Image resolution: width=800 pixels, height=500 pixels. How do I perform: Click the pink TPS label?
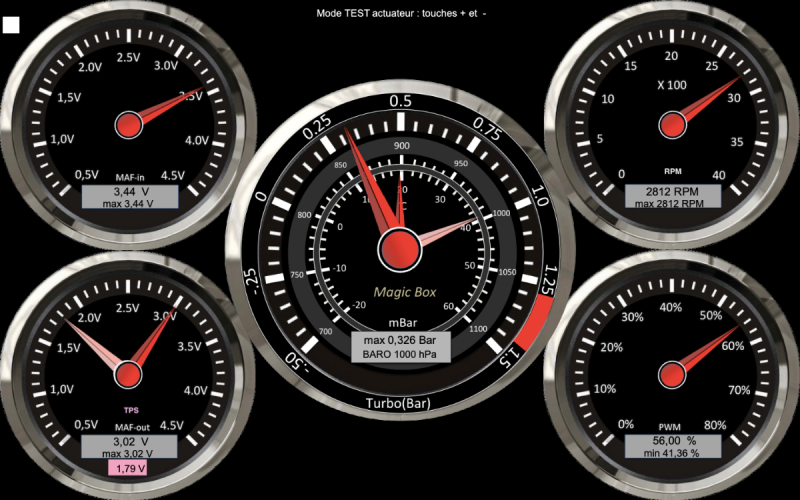(x=130, y=410)
